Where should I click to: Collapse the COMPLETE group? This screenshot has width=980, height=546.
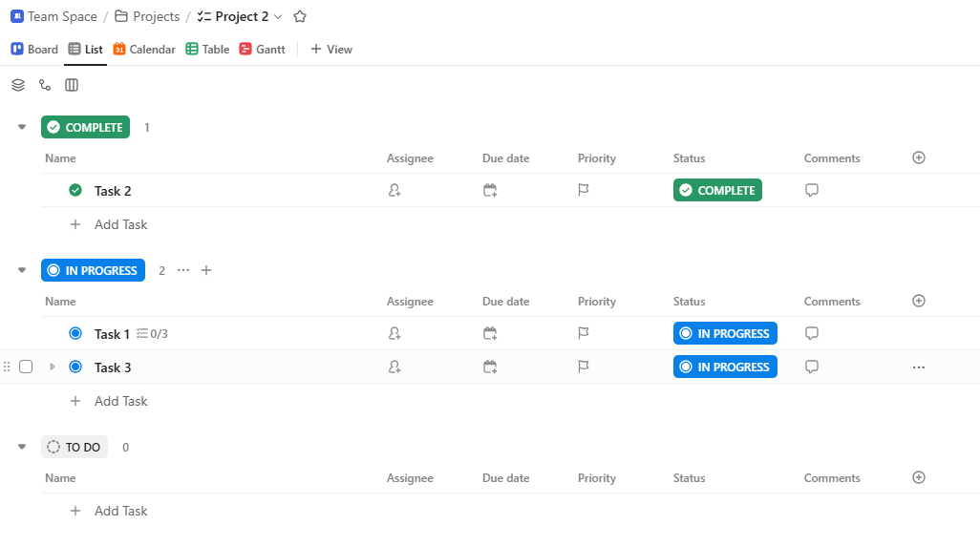click(22, 127)
